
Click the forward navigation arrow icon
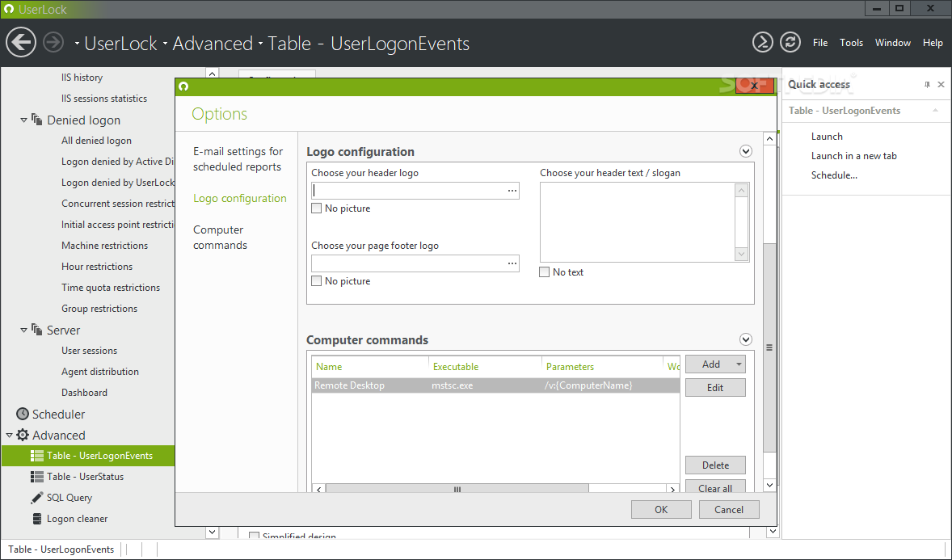[53, 43]
